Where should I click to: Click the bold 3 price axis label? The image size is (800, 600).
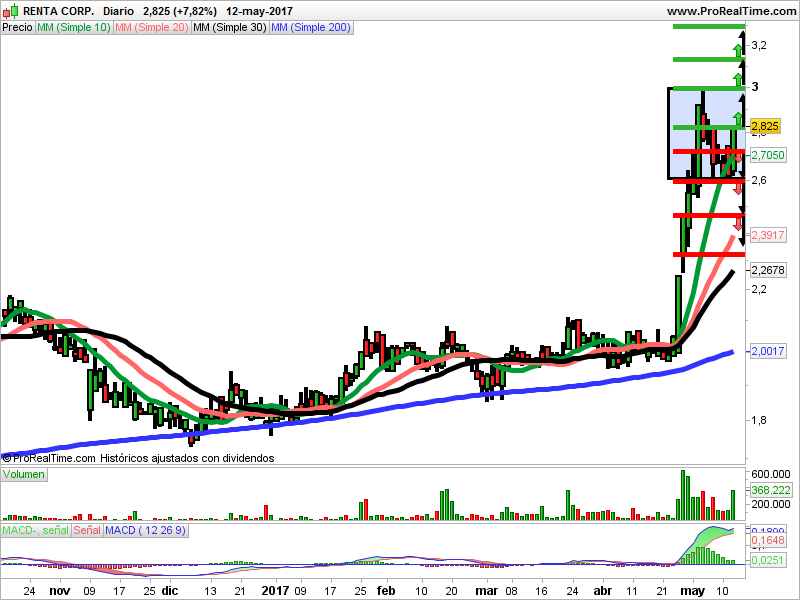pyautogui.click(x=755, y=87)
